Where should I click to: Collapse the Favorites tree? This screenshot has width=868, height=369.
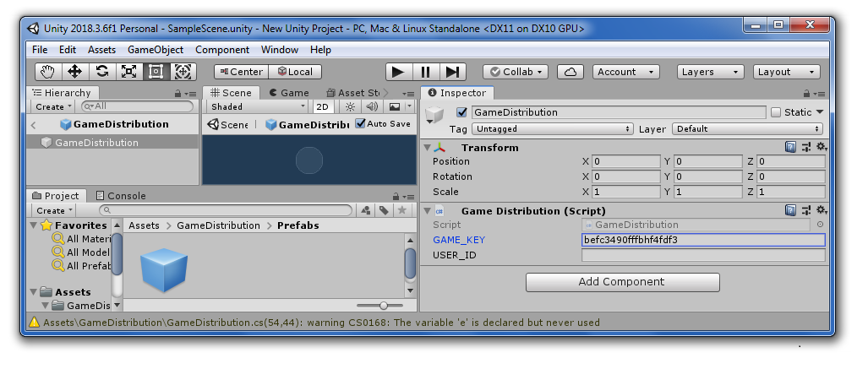[34, 225]
